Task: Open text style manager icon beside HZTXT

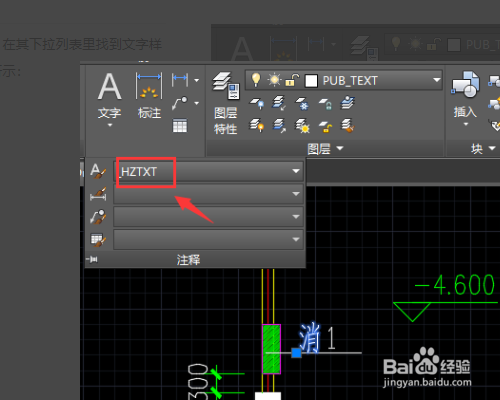Action: point(98,171)
